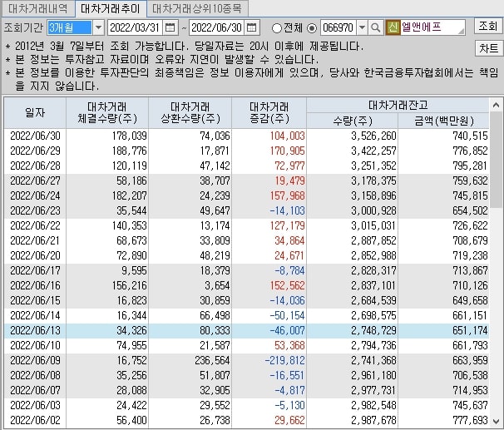Click the 수량(주) column header

[353, 121]
